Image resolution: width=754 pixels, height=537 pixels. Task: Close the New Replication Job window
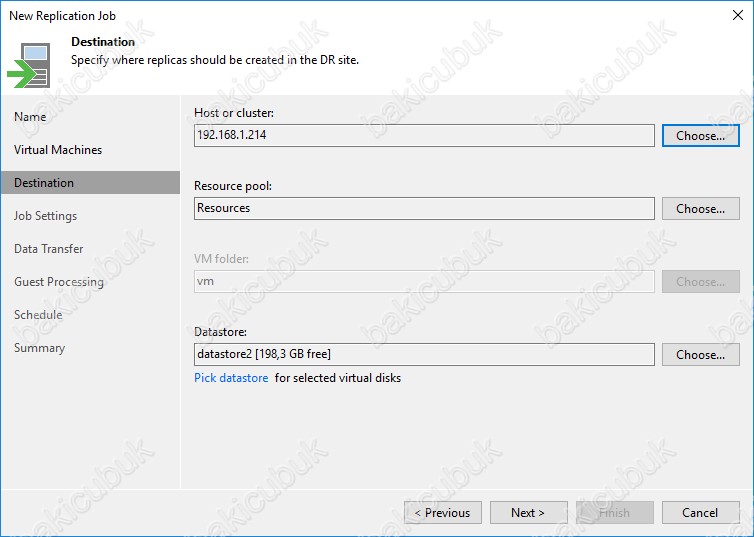(x=738, y=15)
